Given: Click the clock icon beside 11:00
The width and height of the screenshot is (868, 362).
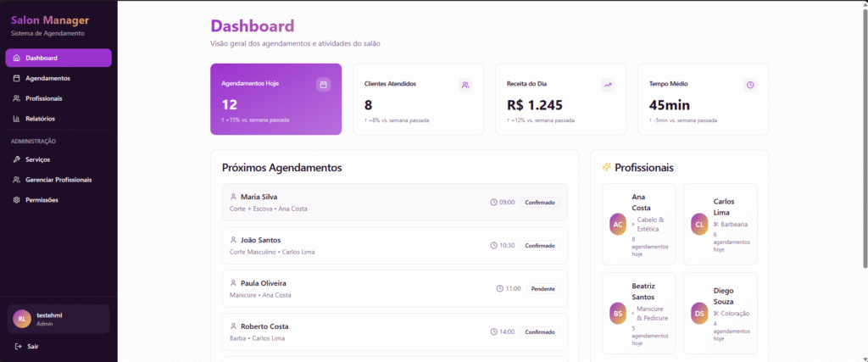Looking at the screenshot, I should pos(500,288).
